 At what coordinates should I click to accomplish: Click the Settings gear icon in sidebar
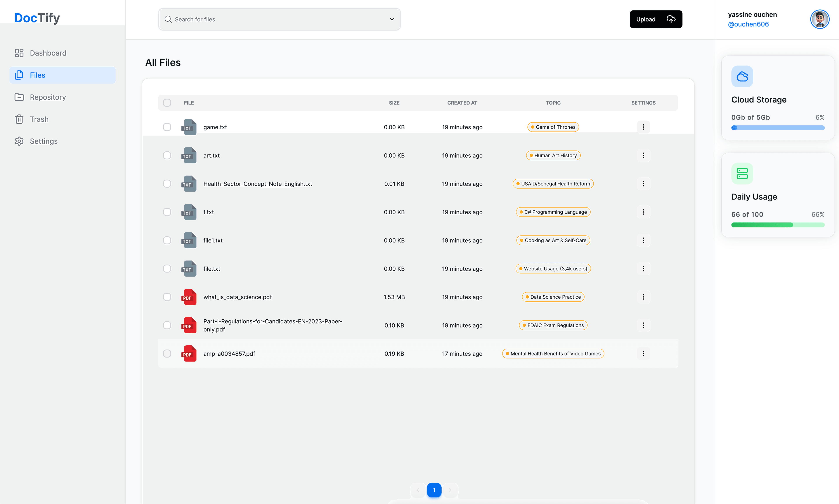(19, 141)
